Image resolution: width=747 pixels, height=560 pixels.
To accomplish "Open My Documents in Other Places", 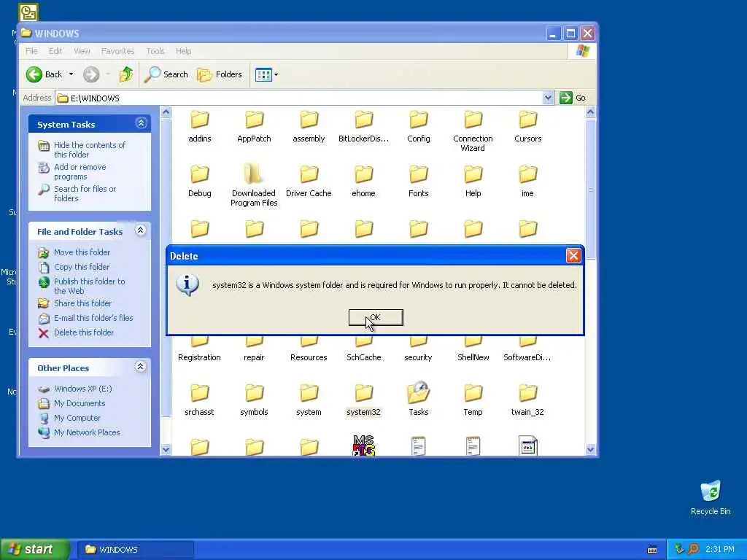I will coord(80,403).
